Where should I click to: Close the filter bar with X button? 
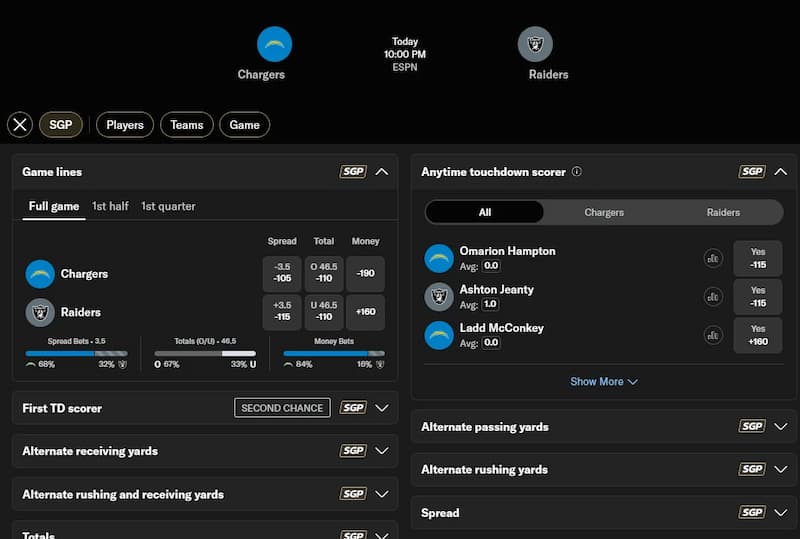coord(20,125)
